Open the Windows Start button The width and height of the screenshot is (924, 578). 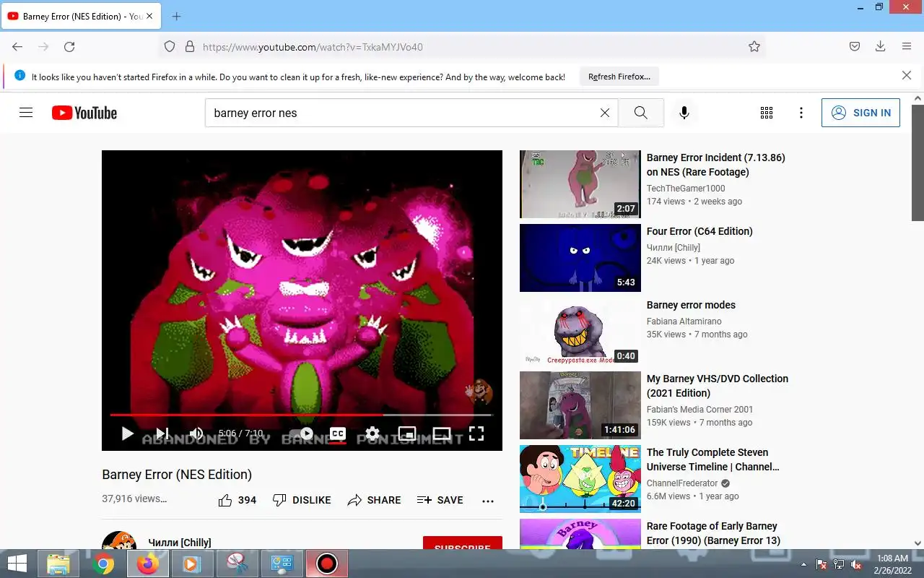[x=18, y=564]
